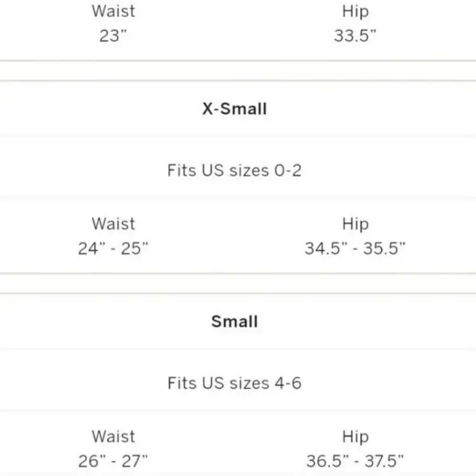Select the 25" waist value for X-Small

134,248
